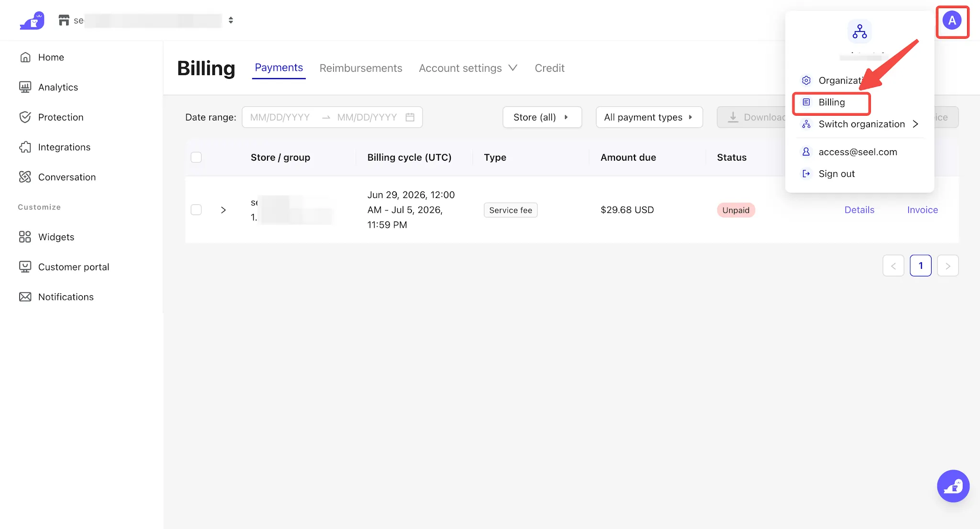Click the $29.68 USD amount
980x529 pixels.
pos(627,210)
